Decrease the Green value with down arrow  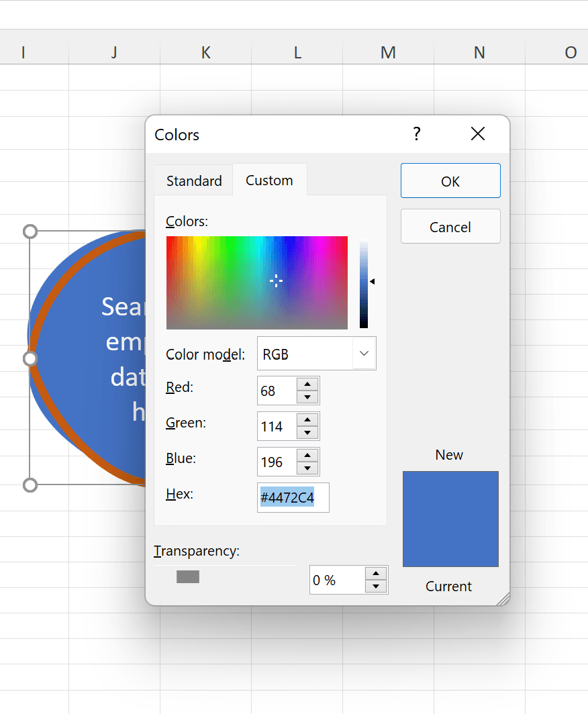[x=307, y=431]
